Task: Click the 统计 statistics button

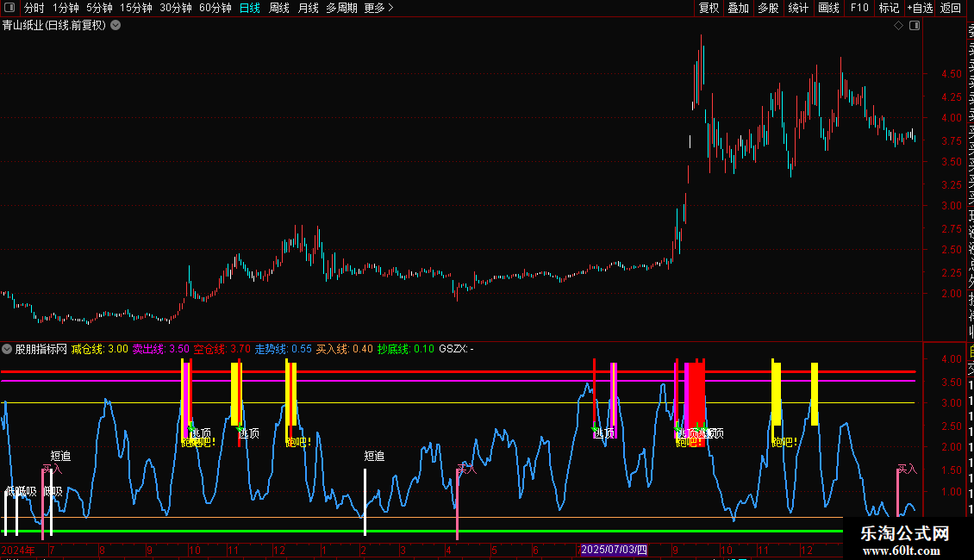Action: click(x=798, y=8)
